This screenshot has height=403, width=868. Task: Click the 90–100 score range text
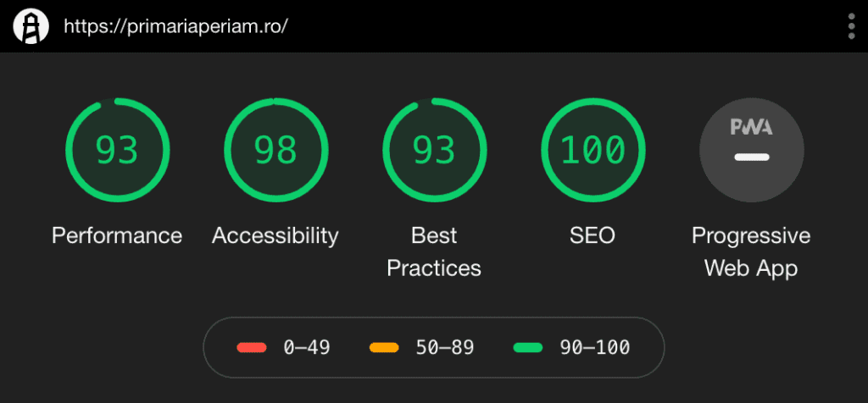click(x=595, y=347)
